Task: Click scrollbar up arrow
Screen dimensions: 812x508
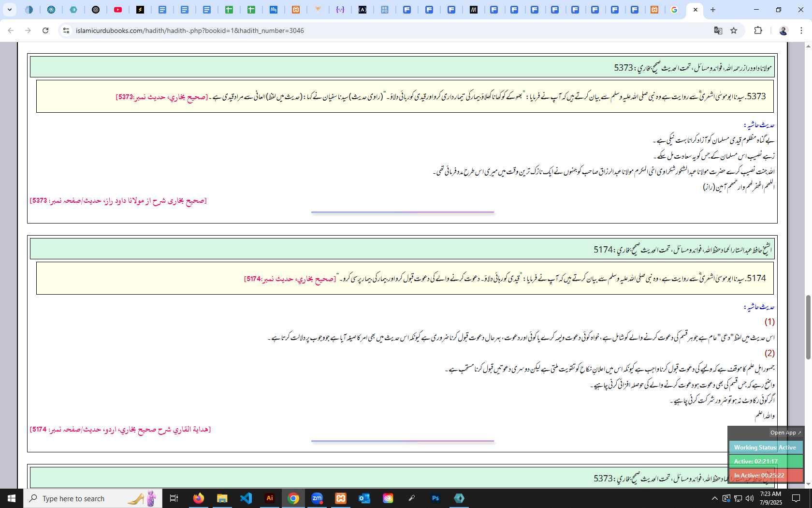Action: pyautogui.click(x=808, y=46)
